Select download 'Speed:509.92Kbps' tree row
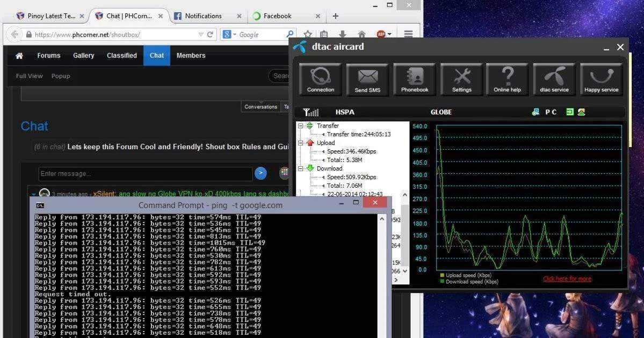This screenshot has height=338, width=644. 352,177
